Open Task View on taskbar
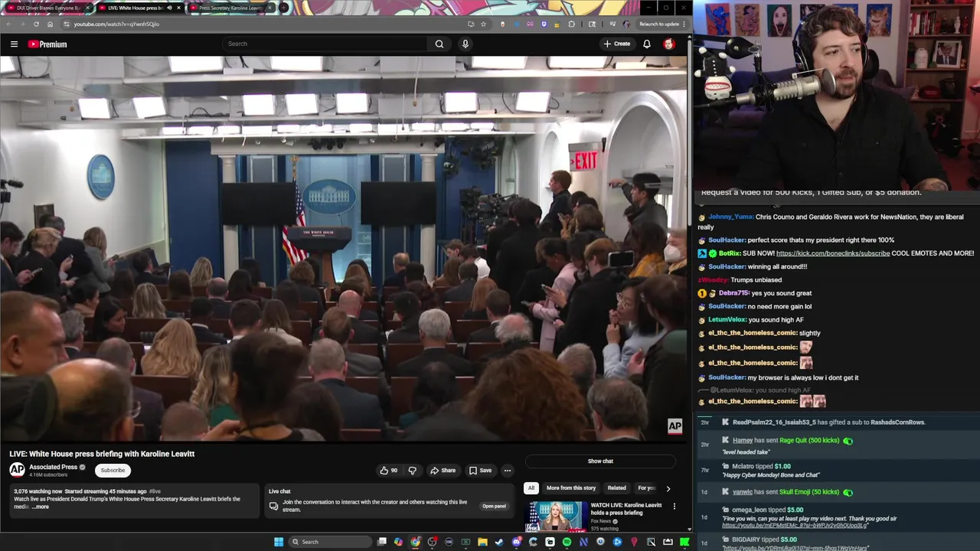The image size is (980, 551). (x=381, y=542)
